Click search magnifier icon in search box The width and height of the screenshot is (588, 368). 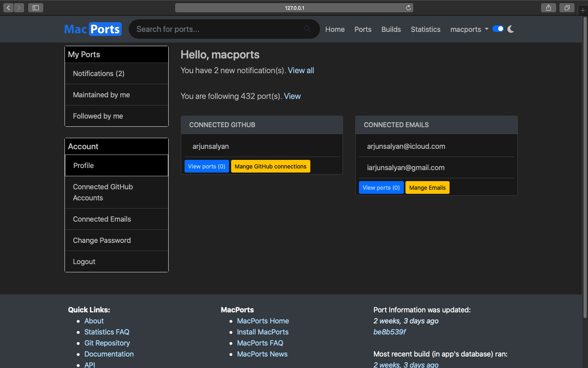pyautogui.click(x=307, y=29)
